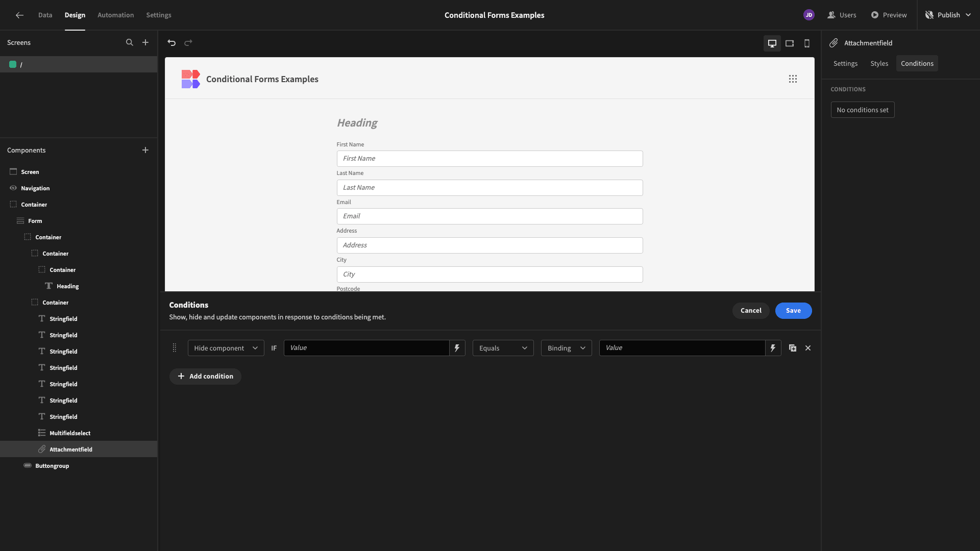The width and height of the screenshot is (980, 551).
Task: Select the mobile preview icon
Action: click(x=806, y=43)
